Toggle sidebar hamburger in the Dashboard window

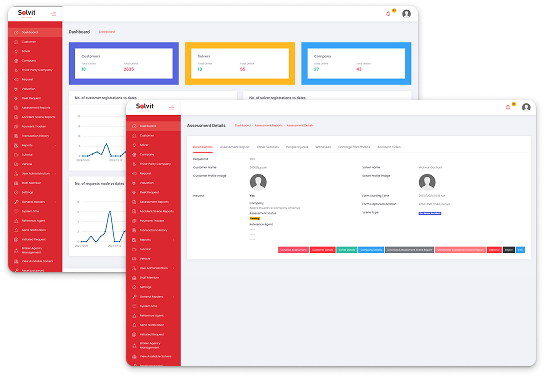coord(53,14)
